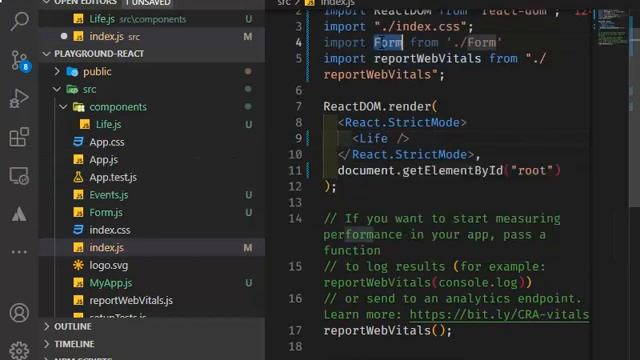Click the public folder icon
Screen dimensions: 640x360
pos(72,72)
